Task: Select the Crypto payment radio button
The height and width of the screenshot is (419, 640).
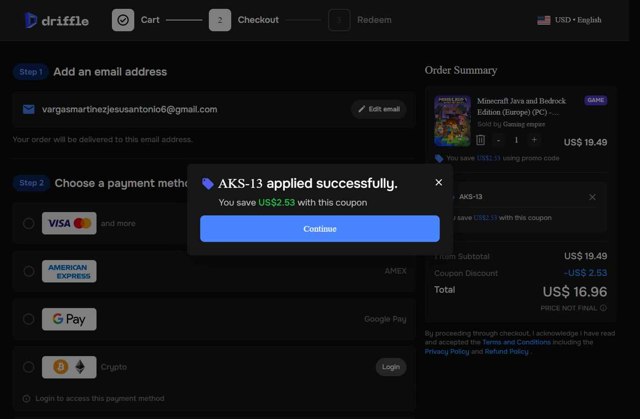Action: click(29, 367)
